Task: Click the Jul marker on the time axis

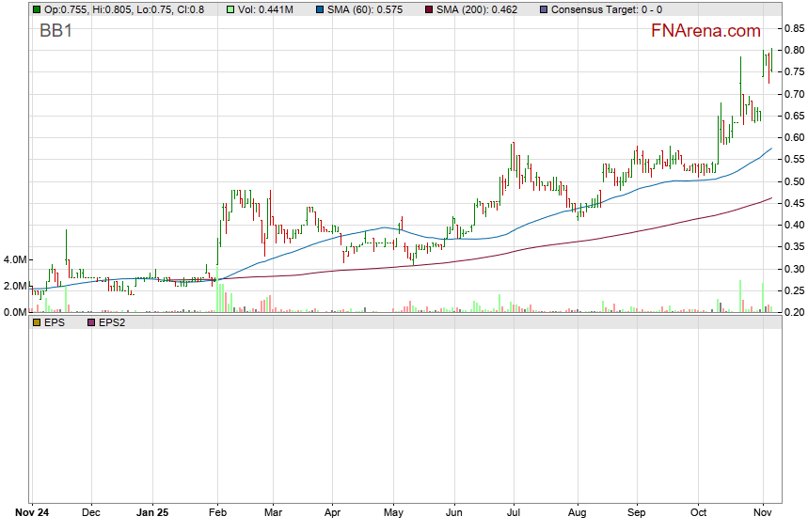Action: click(x=514, y=514)
